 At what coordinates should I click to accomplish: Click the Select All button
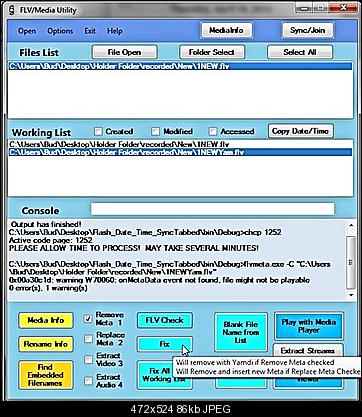point(300,52)
